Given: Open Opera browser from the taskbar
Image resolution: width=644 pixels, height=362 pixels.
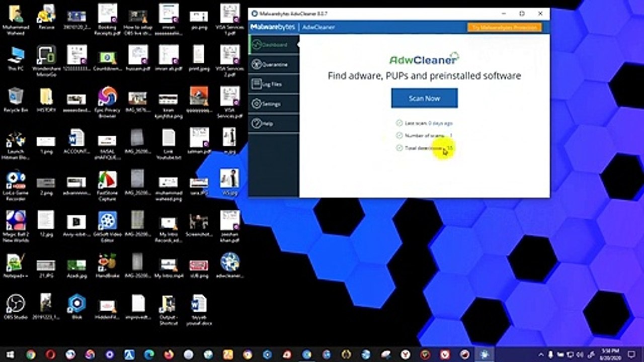Looking at the screenshot, I should click(50, 354).
